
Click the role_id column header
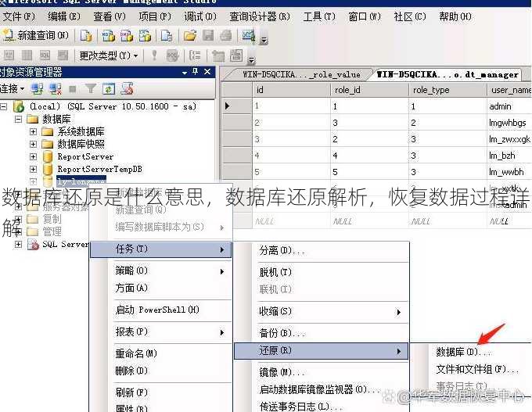[x=369, y=90]
